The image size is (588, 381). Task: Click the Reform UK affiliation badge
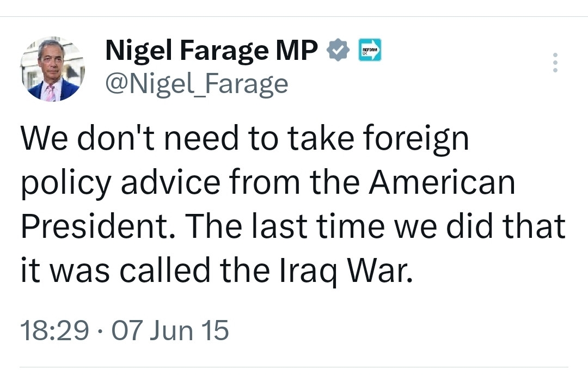370,51
